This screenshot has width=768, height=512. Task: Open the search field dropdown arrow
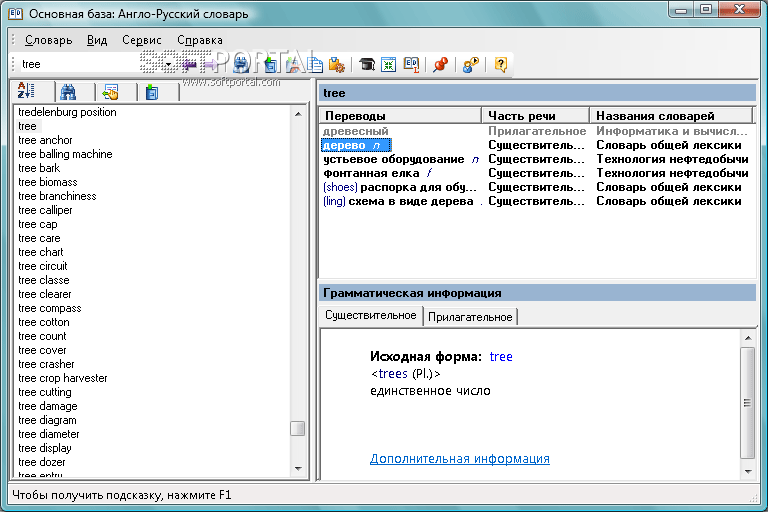pos(168,64)
